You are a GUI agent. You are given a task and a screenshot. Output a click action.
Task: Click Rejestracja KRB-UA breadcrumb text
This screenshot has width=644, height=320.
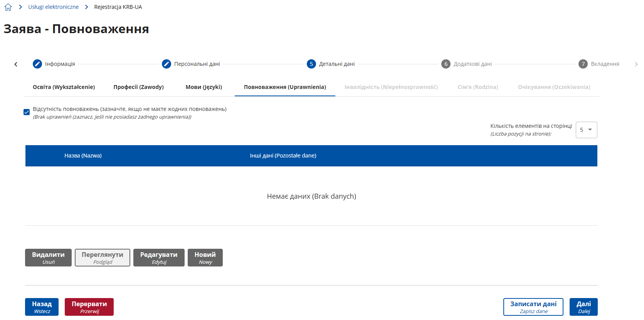118,7
